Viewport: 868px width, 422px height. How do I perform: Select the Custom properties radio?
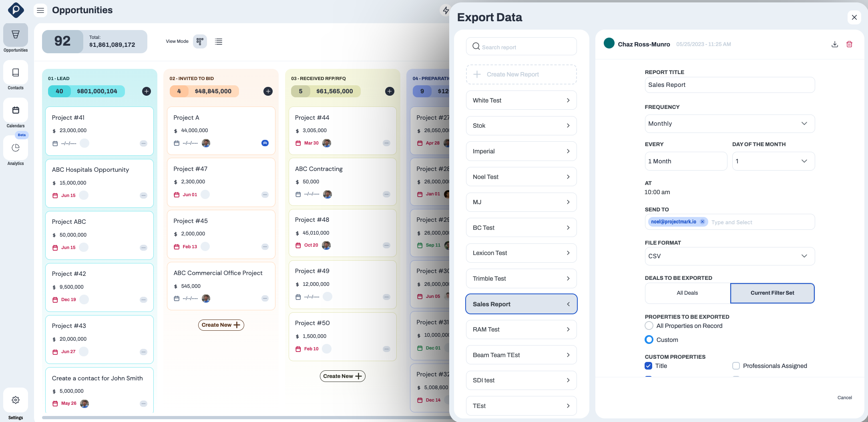(649, 340)
